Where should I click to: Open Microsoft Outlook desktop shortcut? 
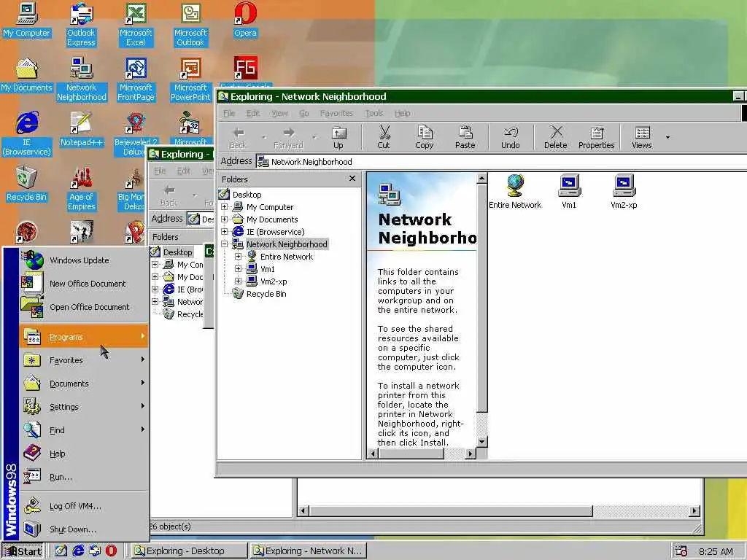190,25
